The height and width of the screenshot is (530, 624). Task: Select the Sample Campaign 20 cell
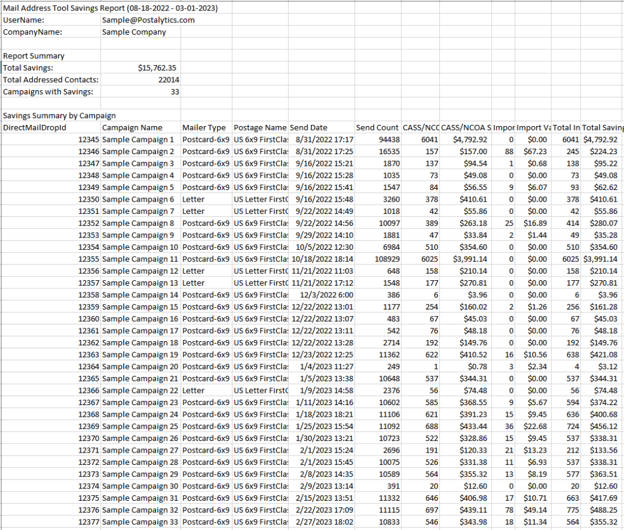[140, 366]
